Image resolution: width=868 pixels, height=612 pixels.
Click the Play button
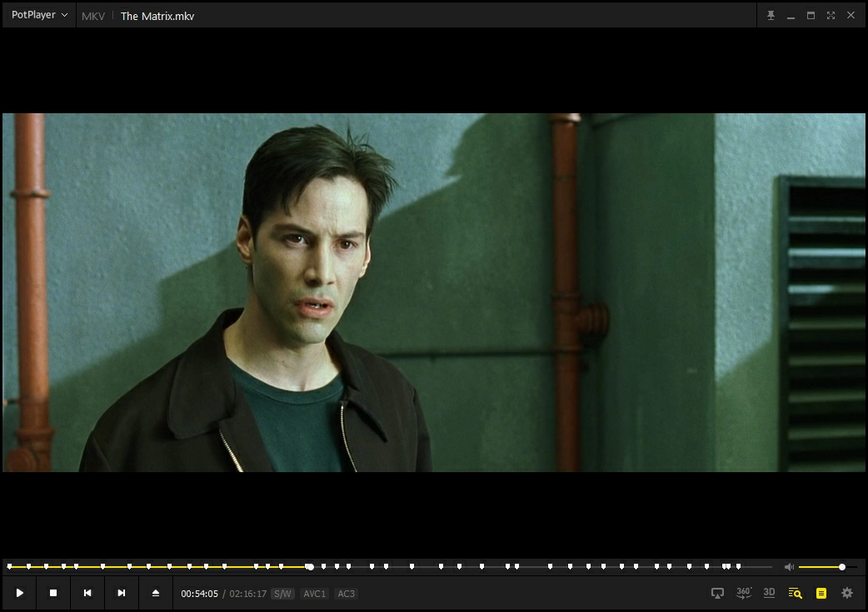tap(20, 593)
